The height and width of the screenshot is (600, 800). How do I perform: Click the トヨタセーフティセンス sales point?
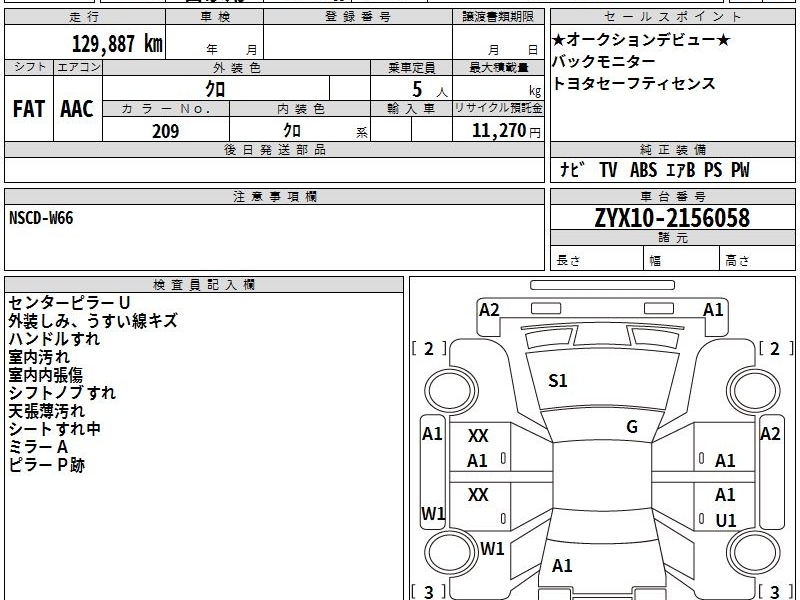634,83
